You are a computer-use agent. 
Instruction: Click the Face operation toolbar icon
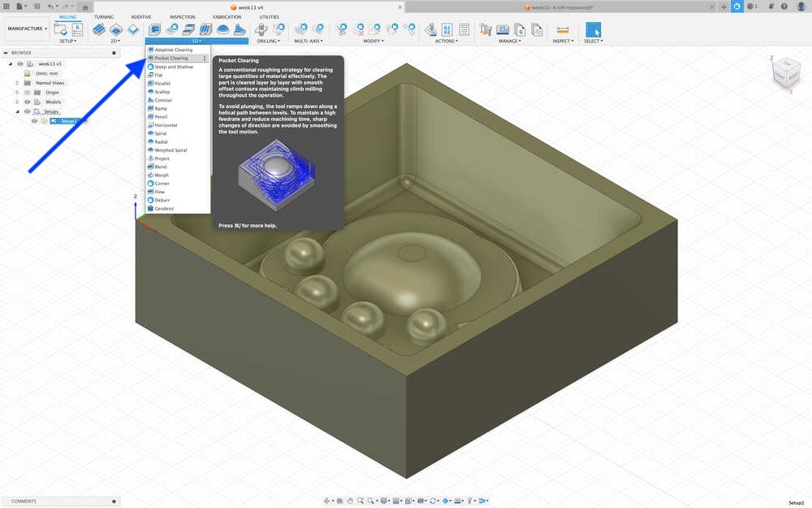pos(133,29)
